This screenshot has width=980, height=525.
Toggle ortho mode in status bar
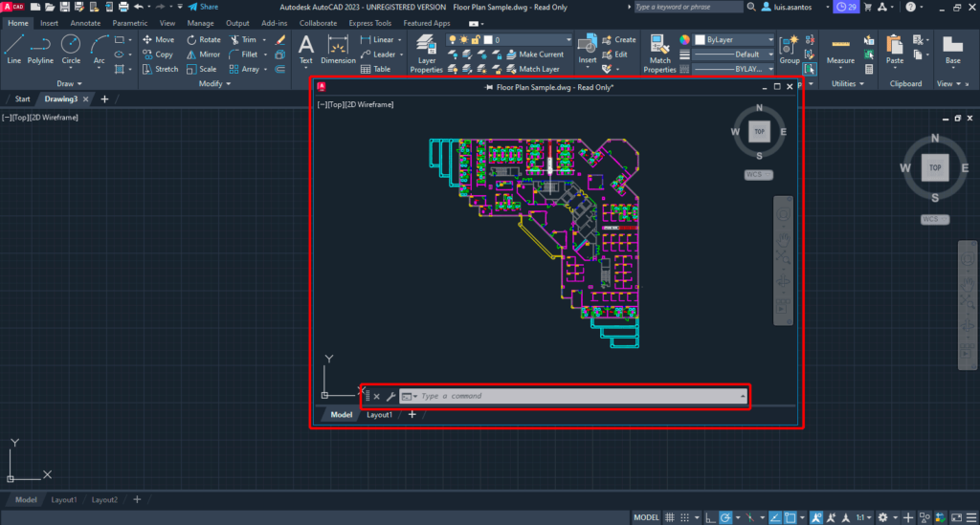click(710, 517)
